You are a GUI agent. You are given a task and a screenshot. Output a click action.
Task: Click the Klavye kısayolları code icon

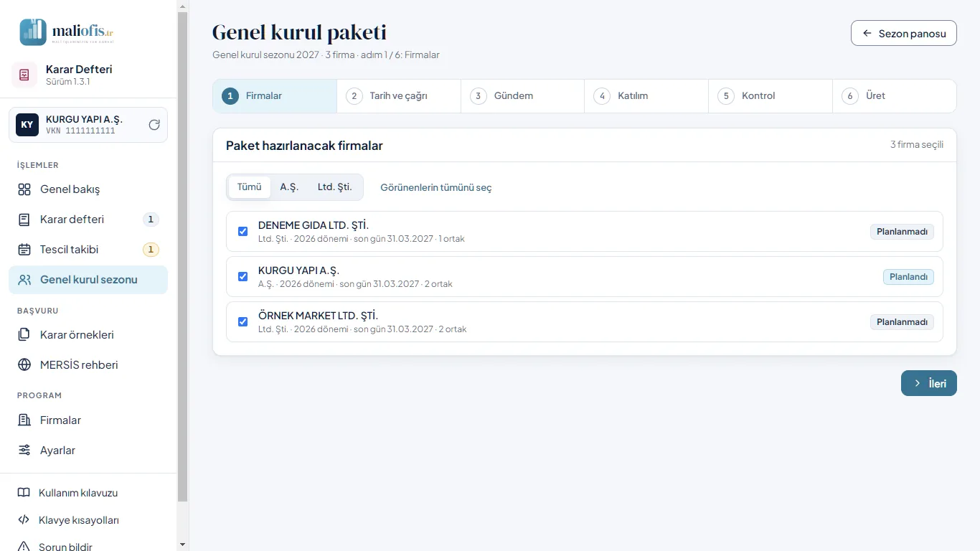[x=24, y=520]
